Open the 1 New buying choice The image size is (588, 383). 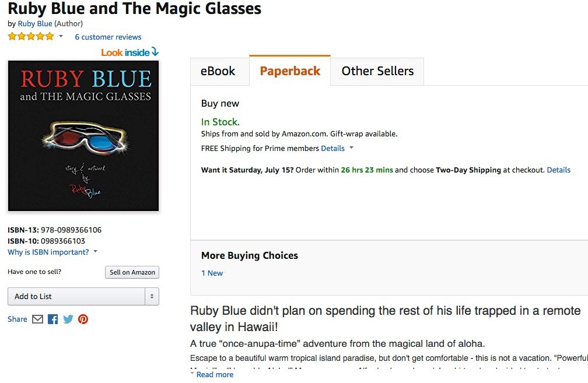tap(212, 273)
